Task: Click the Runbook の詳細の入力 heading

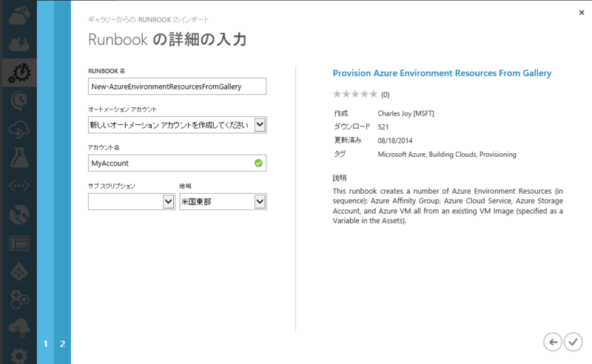Action: (167, 39)
